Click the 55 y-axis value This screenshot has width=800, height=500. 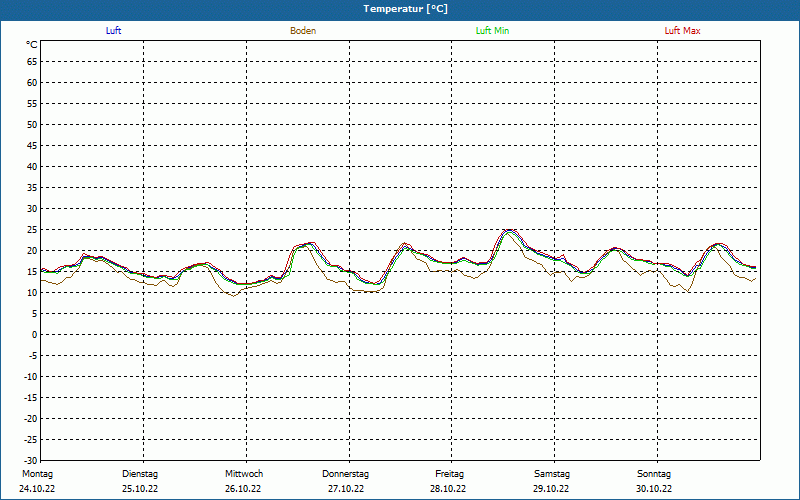pyautogui.click(x=32, y=104)
